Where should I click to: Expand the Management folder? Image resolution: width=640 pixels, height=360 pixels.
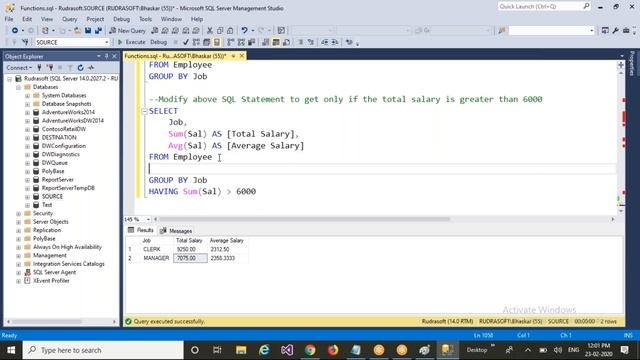tap(18, 256)
